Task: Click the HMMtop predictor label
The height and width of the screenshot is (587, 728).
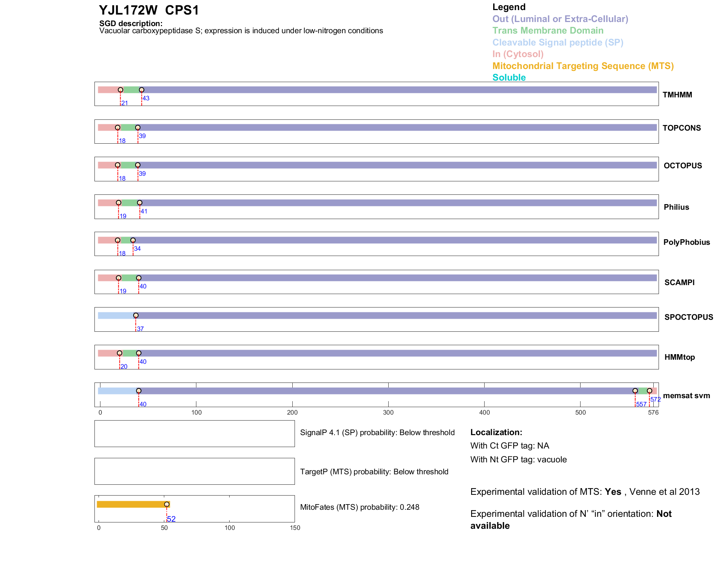Action: click(x=679, y=357)
